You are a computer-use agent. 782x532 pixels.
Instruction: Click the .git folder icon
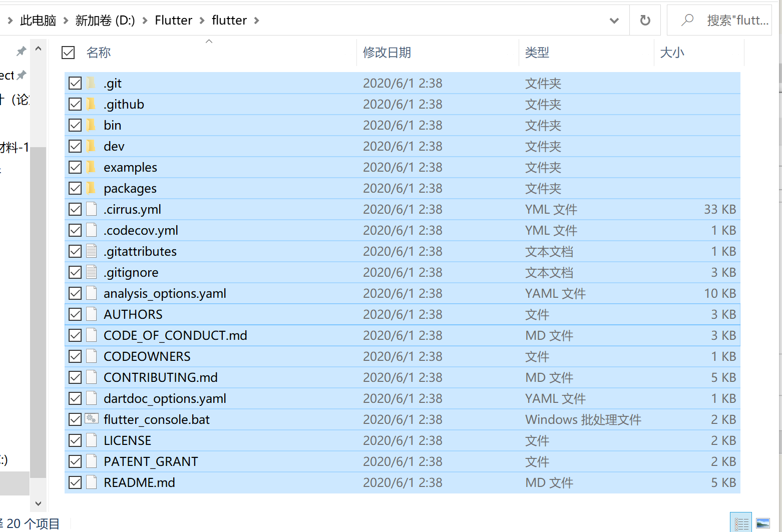click(91, 83)
